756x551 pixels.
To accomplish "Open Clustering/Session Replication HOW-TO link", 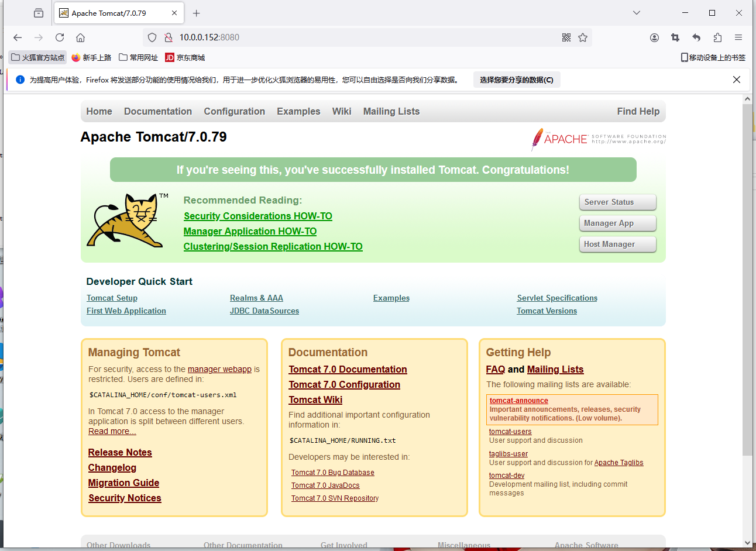I will 273,247.
